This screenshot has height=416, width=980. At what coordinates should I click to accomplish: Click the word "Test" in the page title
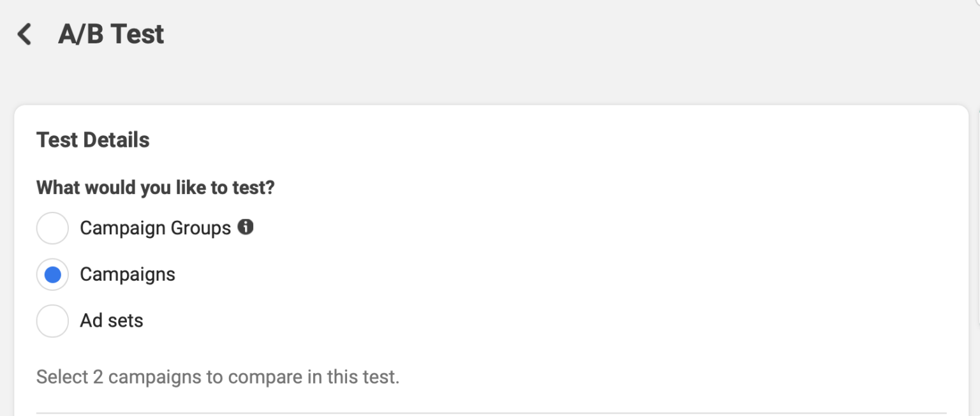[x=138, y=34]
